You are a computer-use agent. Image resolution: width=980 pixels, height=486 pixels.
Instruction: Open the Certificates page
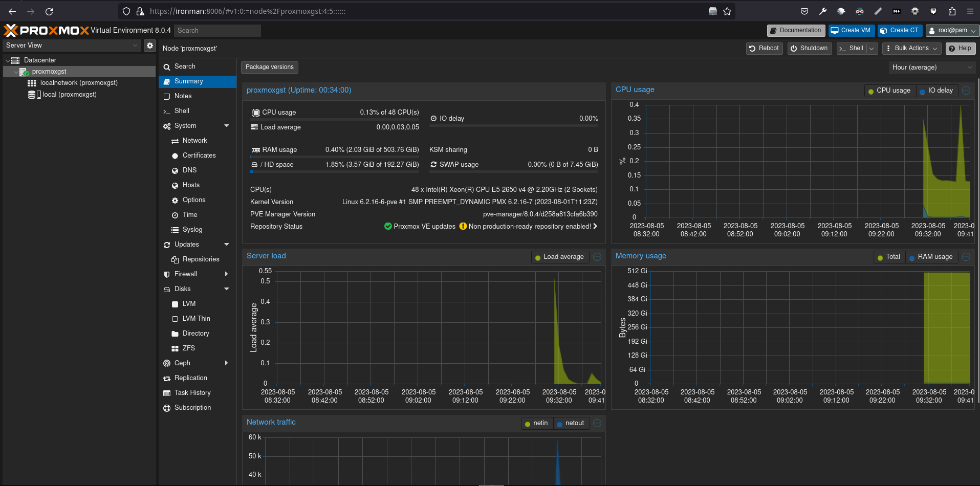(199, 156)
